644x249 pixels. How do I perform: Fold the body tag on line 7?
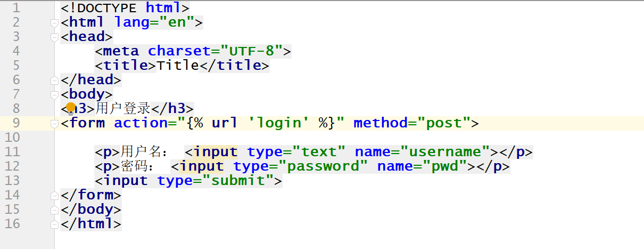[x=54, y=95]
